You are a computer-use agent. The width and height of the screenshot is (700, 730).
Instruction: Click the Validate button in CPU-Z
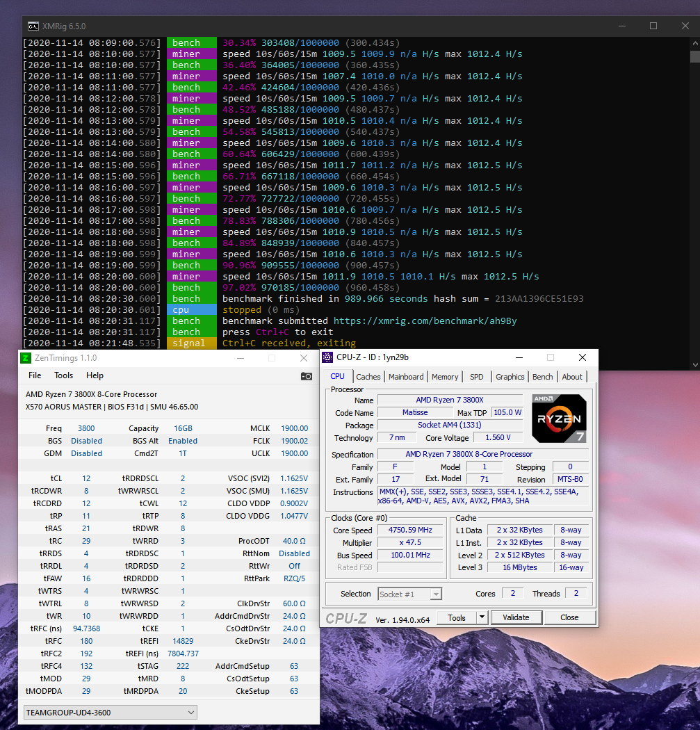pos(516,617)
